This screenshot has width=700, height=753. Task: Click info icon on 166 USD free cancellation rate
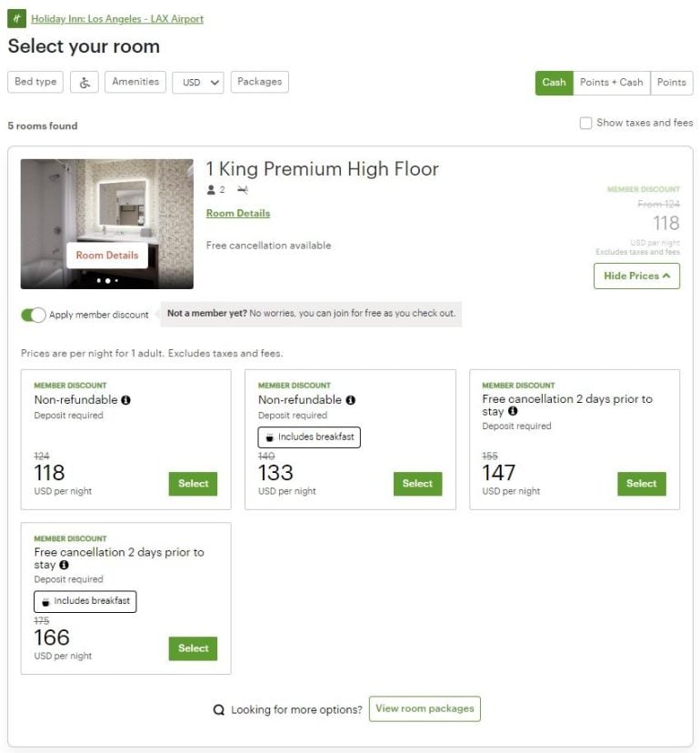(x=65, y=565)
